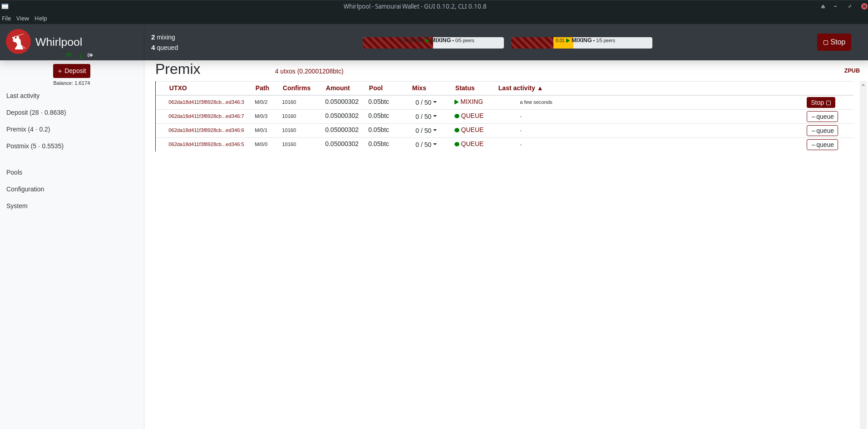Sort the table by Status column
The width and height of the screenshot is (868, 429).
pos(465,88)
